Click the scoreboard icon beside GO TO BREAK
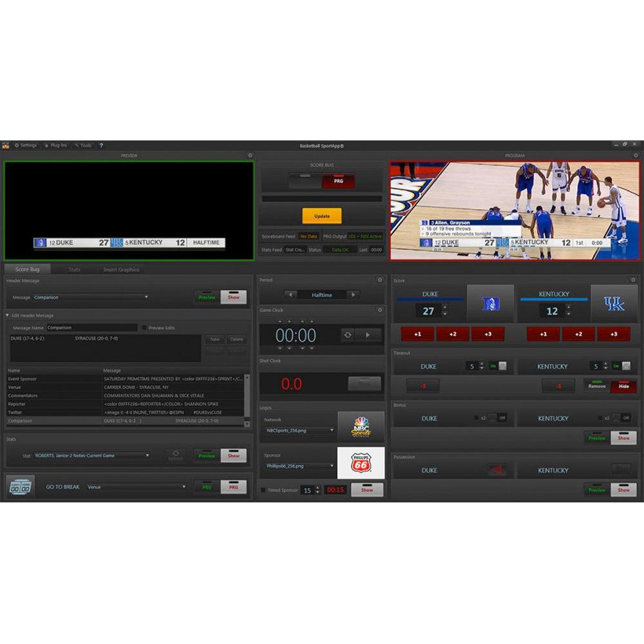This screenshot has width=644, height=644. click(21, 487)
